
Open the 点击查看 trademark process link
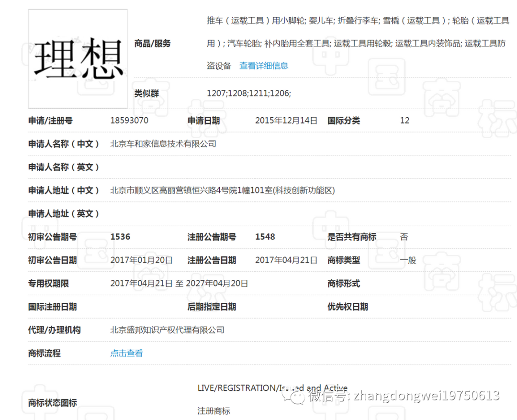coord(126,353)
